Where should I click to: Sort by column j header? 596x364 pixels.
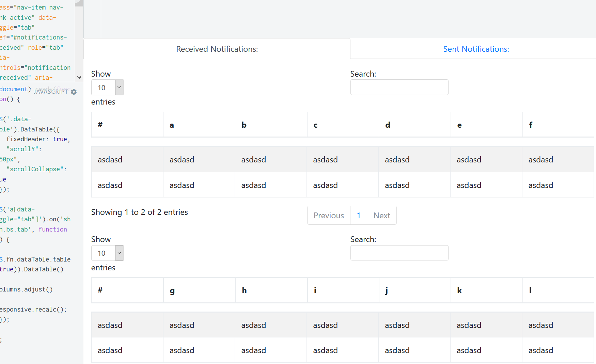(x=414, y=290)
